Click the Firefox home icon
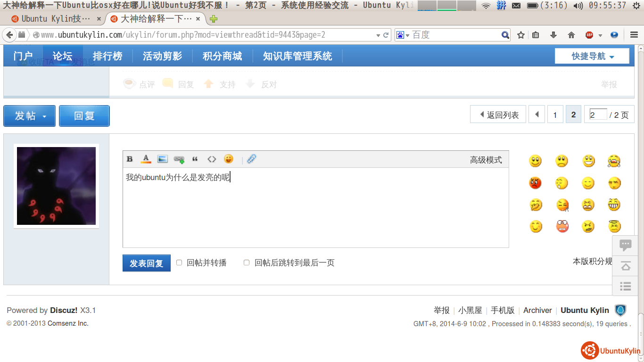 click(571, 35)
